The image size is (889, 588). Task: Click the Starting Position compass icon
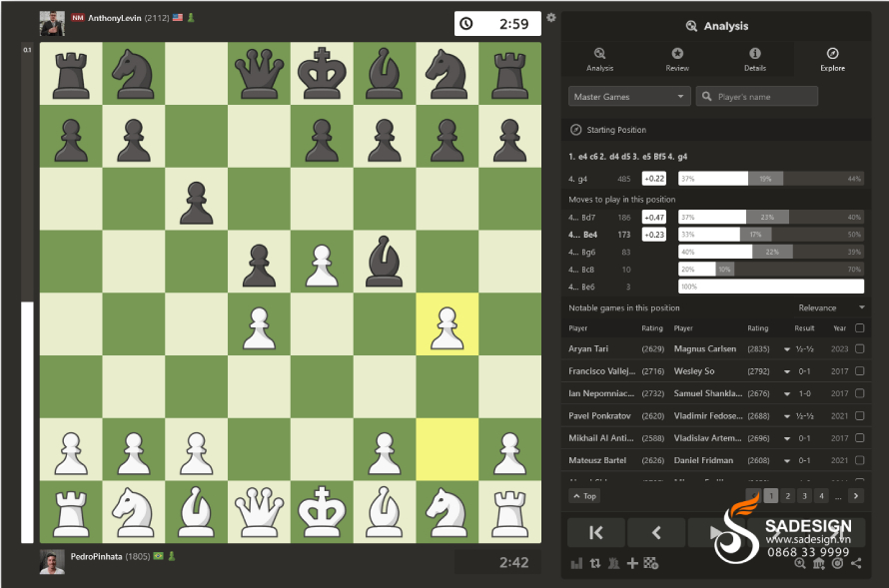575,130
